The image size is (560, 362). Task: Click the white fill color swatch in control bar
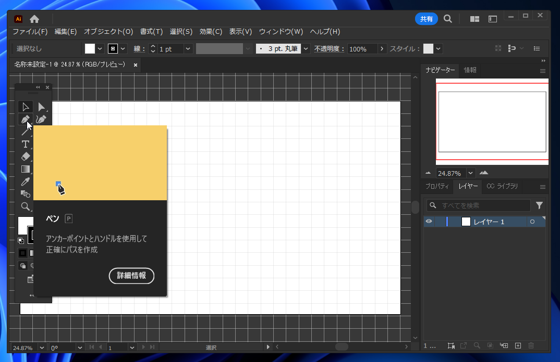click(x=90, y=49)
